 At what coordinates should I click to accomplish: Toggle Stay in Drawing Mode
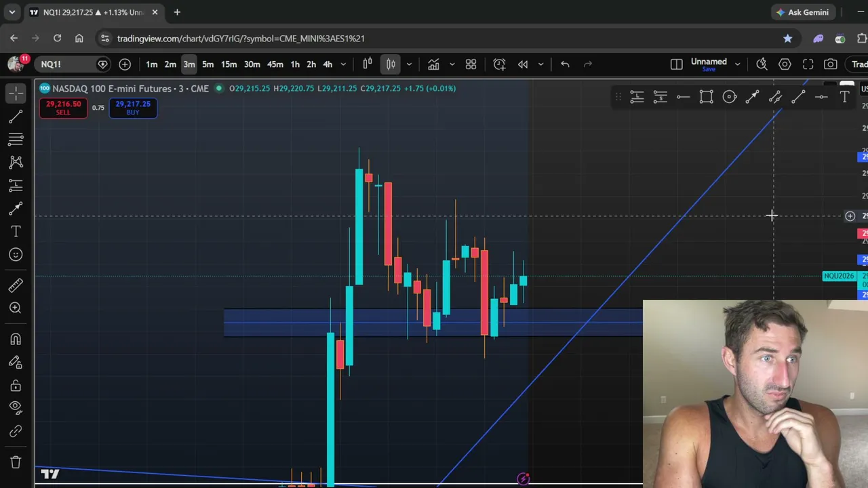16,362
